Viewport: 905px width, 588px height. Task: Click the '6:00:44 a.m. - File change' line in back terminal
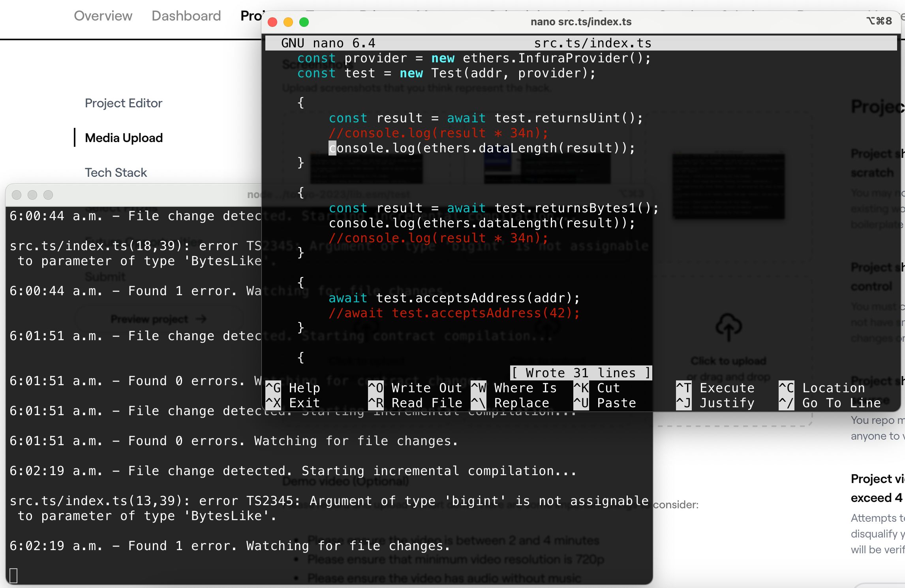click(x=135, y=216)
